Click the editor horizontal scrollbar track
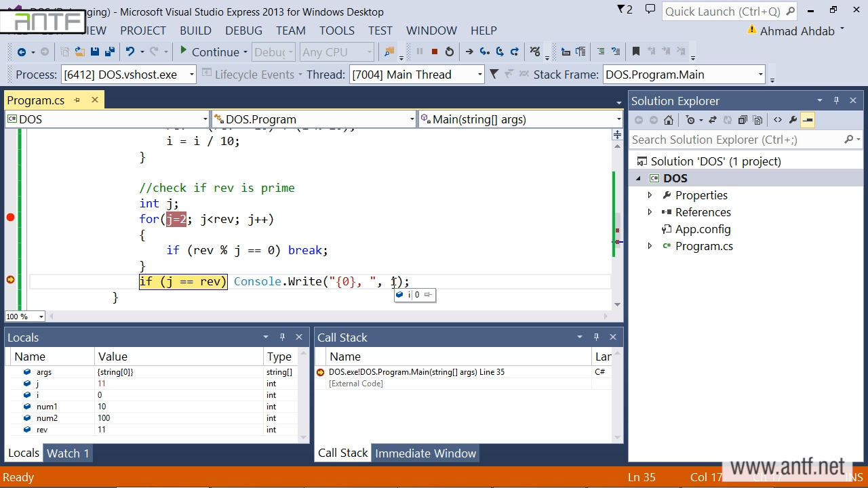The image size is (868, 488). click(x=325, y=317)
